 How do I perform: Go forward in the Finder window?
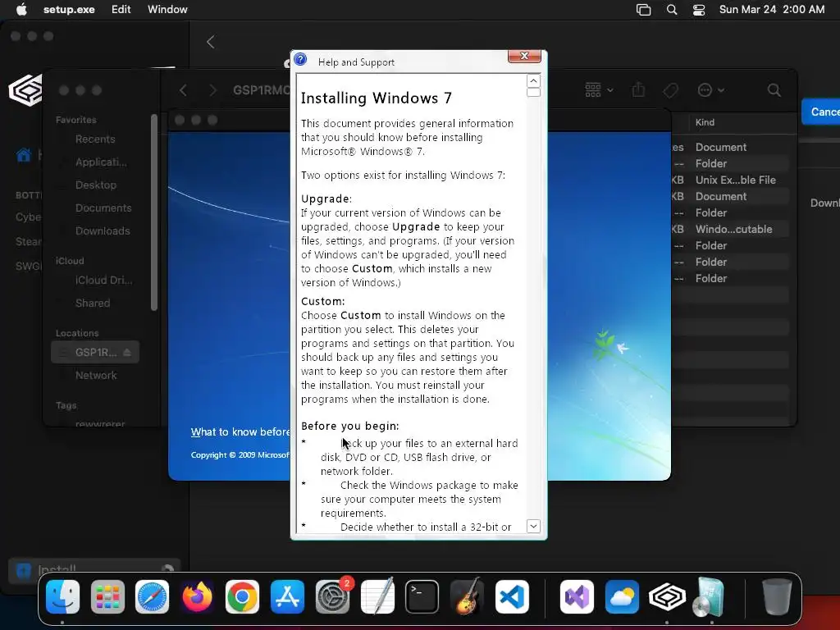tap(212, 90)
